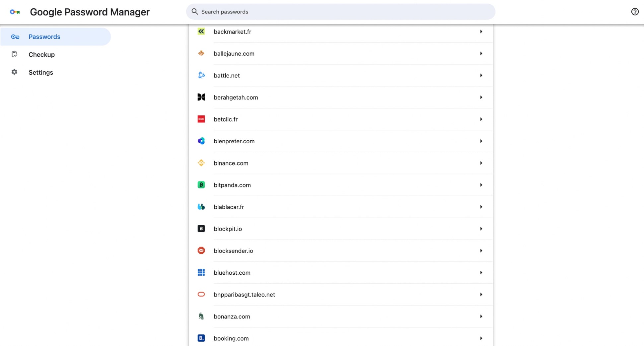Viewport: 644px width, 346px height.
Task: Select the blablacar.fr site name
Action: (x=229, y=207)
